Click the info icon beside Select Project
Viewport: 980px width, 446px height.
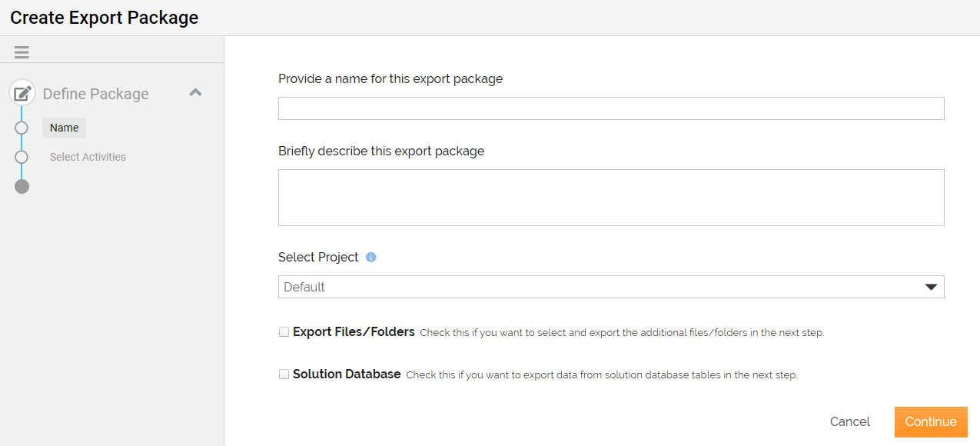(x=371, y=258)
